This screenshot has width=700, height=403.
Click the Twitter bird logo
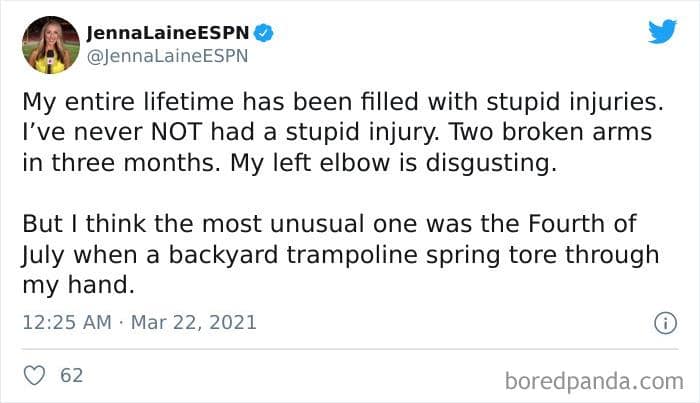(x=661, y=32)
